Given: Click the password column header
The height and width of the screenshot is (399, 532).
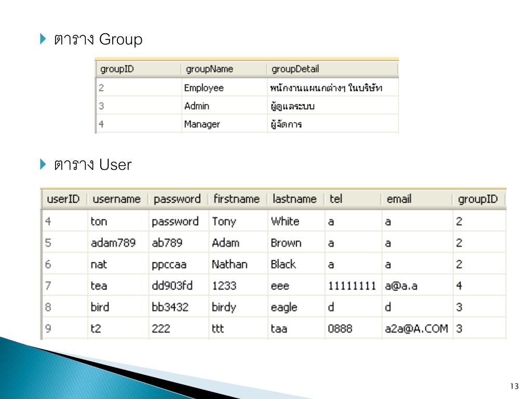Looking at the screenshot, I should [178, 199].
